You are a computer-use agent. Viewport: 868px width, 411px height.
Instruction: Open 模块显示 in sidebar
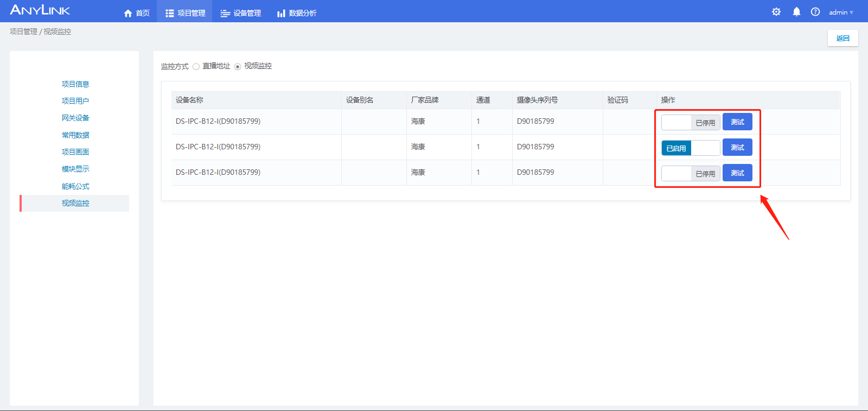click(75, 169)
